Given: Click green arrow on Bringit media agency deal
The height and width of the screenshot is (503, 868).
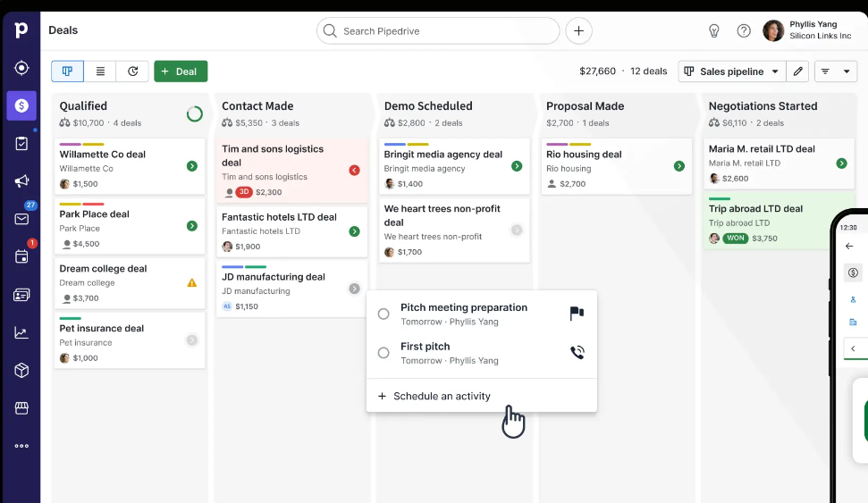Looking at the screenshot, I should point(517,166).
